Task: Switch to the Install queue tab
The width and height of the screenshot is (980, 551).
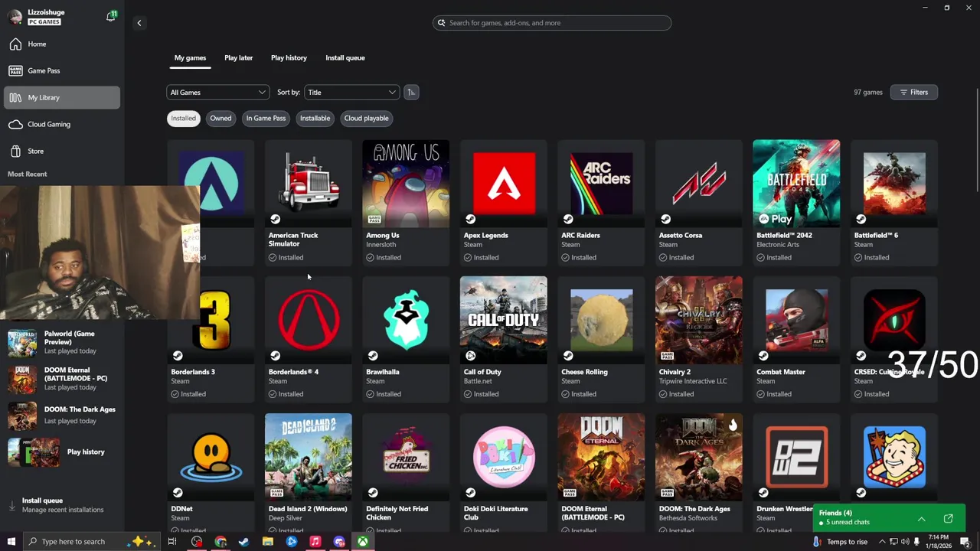Action: [345, 57]
